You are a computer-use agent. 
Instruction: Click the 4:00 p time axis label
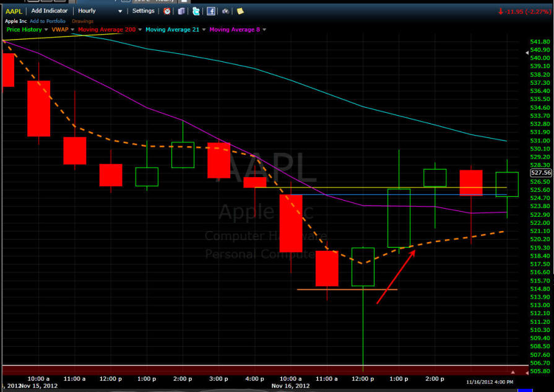click(x=255, y=379)
